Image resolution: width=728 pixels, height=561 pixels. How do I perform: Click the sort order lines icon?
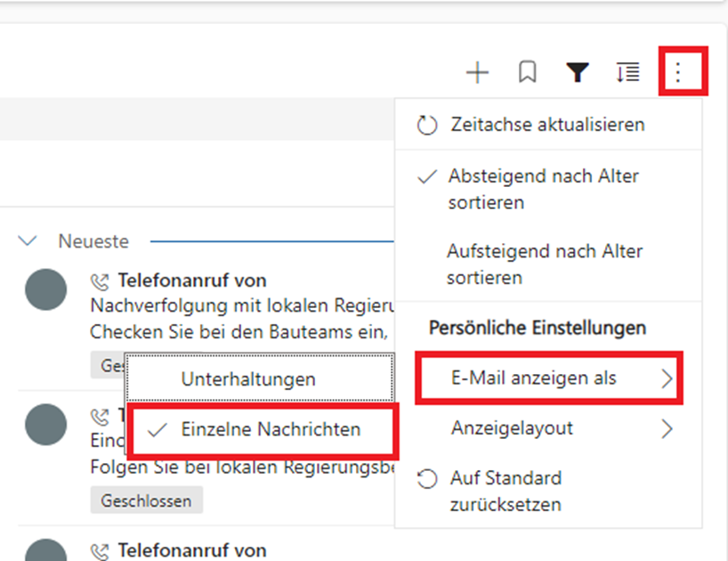[628, 73]
